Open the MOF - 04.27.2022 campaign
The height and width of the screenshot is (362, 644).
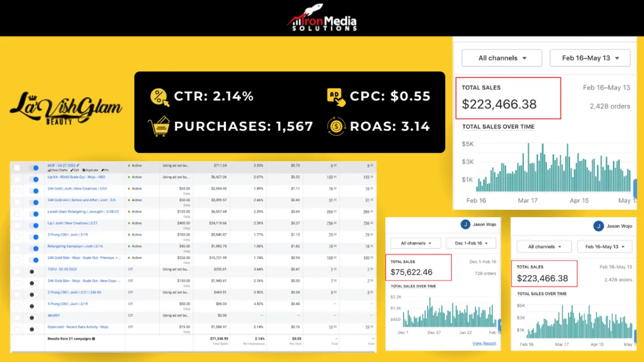pos(61,165)
